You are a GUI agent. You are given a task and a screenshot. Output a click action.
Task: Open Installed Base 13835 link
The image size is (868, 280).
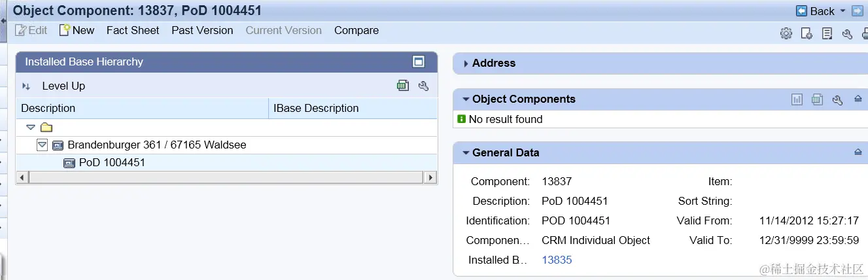click(x=557, y=260)
